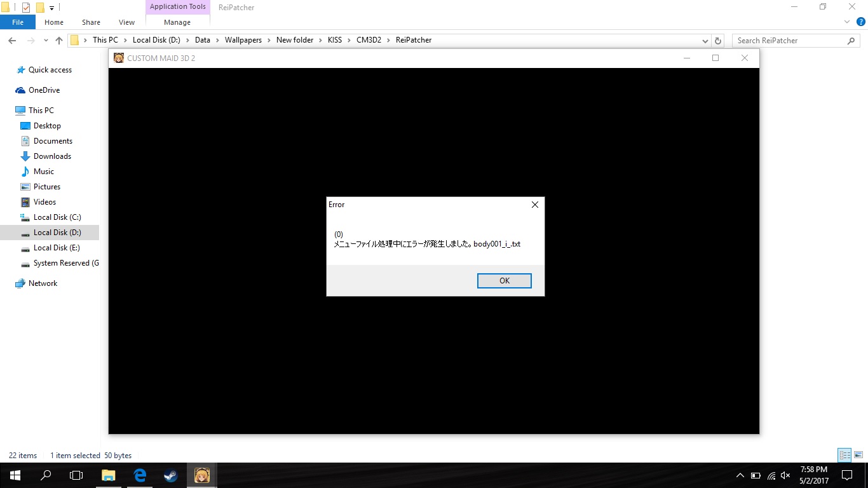
Task: Select OneDrive in sidebar
Action: (x=44, y=90)
